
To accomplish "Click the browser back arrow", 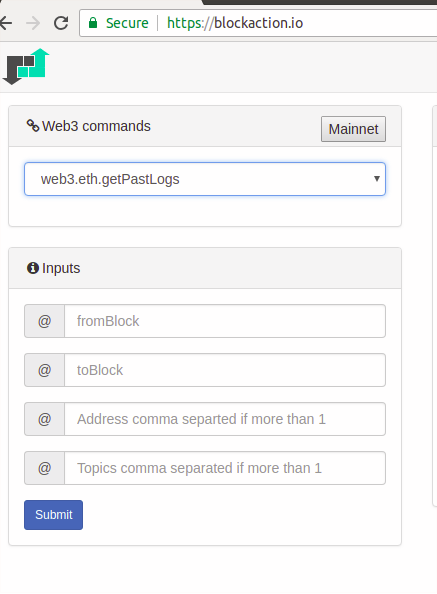I will click(6, 23).
